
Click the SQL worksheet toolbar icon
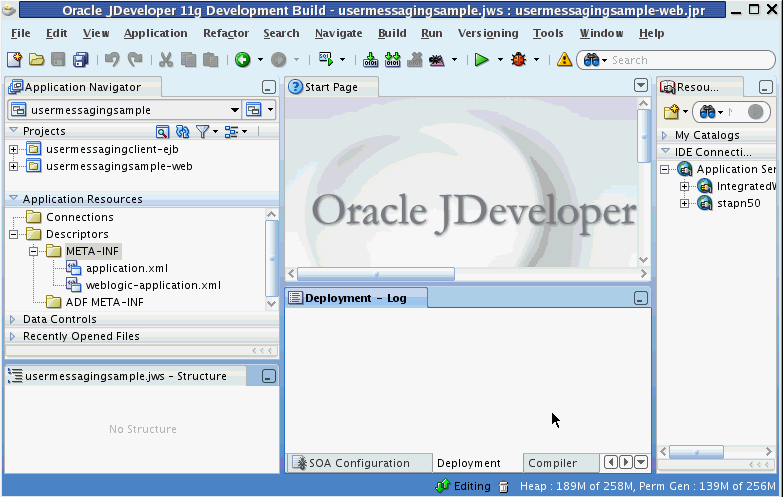[327, 59]
